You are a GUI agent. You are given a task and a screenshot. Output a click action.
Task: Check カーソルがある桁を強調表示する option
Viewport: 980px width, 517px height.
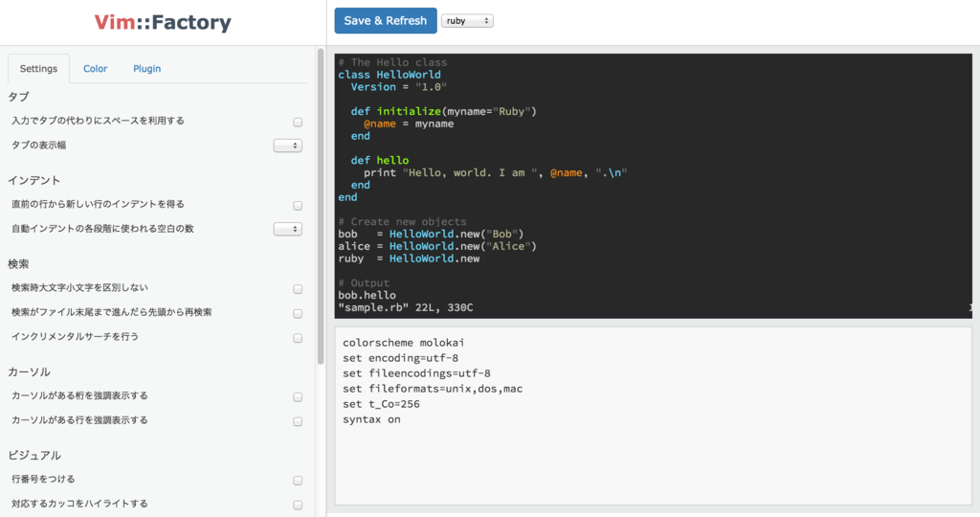pyautogui.click(x=298, y=397)
